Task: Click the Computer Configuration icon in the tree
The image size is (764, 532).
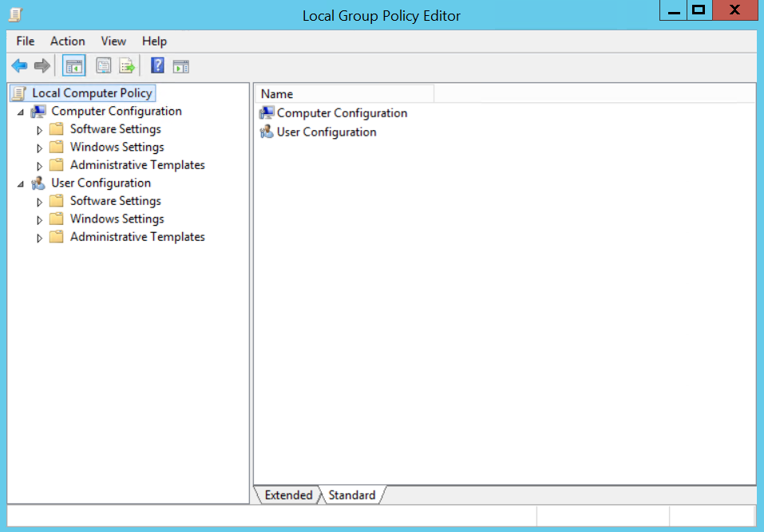Action: point(38,112)
